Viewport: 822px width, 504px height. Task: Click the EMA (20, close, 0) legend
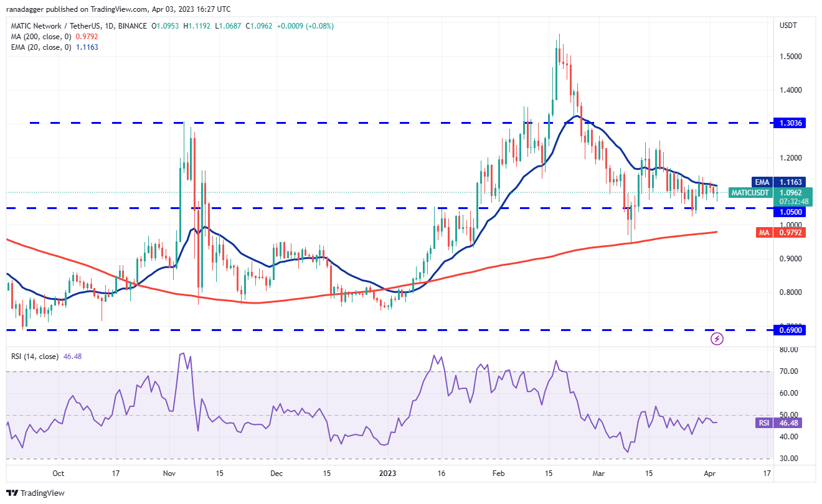pos(39,47)
